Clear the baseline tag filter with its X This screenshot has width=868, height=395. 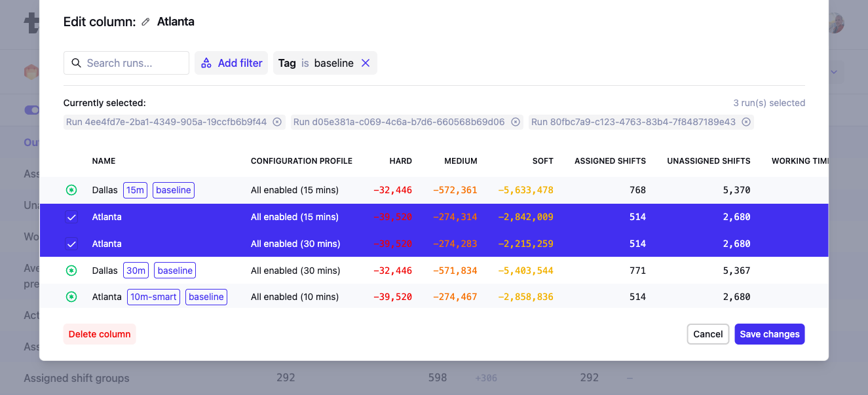(365, 62)
